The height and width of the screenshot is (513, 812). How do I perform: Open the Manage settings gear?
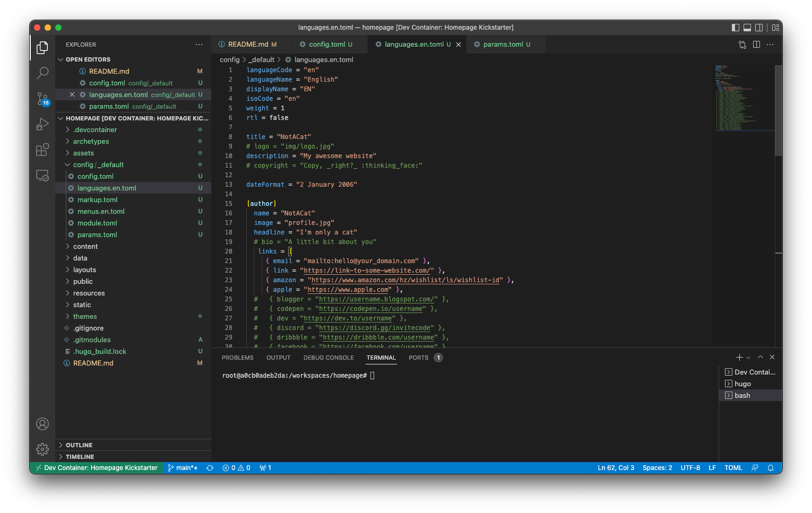(42, 449)
